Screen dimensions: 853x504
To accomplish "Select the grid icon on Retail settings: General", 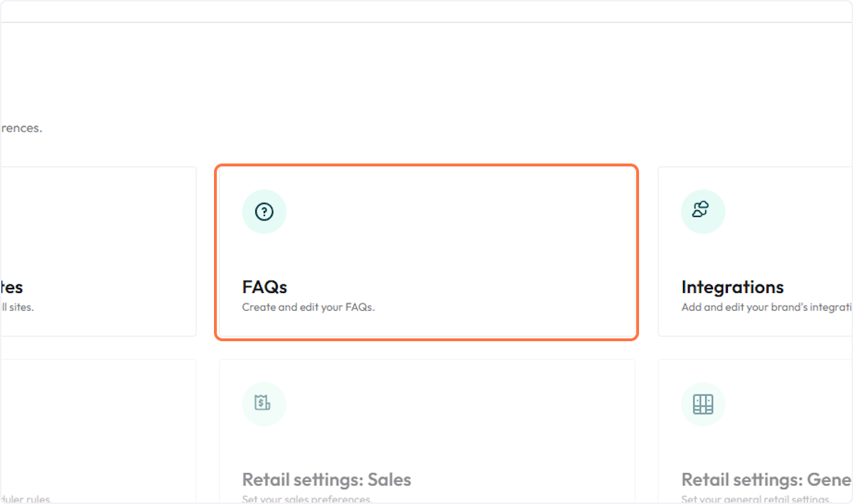I will pyautogui.click(x=703, y=404).
